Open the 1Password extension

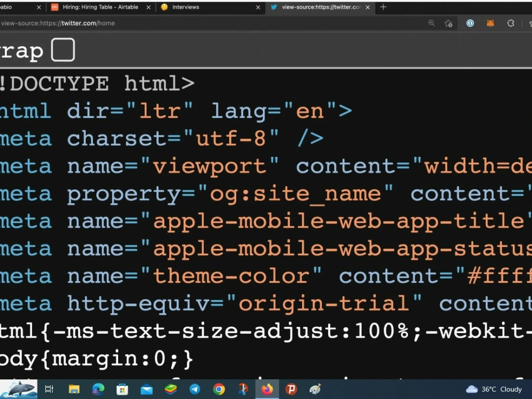coord(470,23)
